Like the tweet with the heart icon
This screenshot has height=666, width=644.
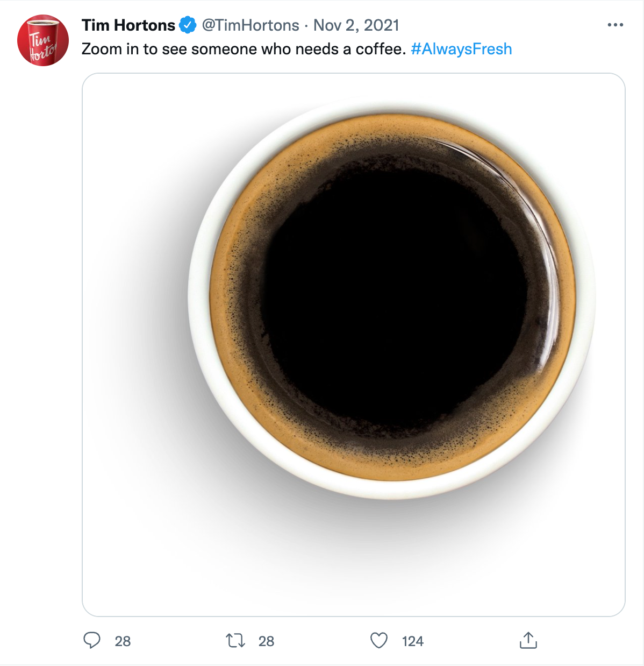(x=379, y=640)
